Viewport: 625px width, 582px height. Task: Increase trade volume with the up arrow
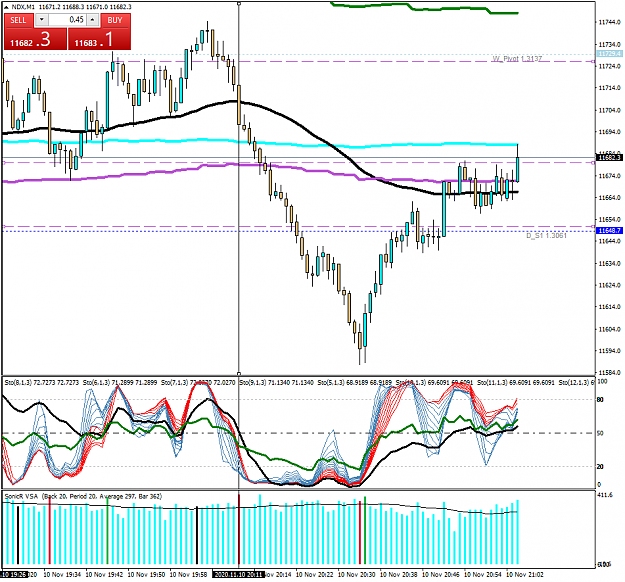(93, 20)
